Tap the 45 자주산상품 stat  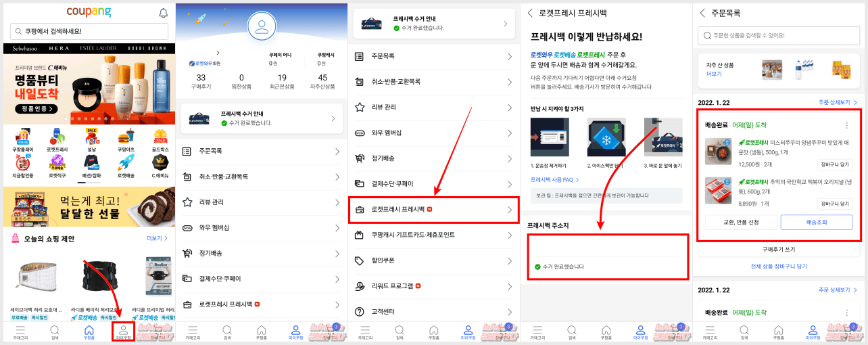(x=322, y=81)
